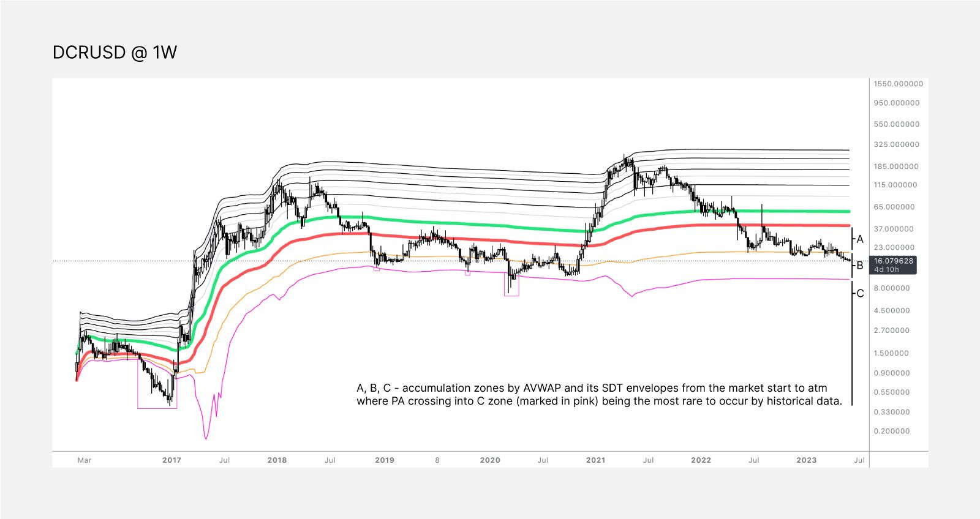Select the 550.000000 price axis label
The height and width of the screenshot is (519, 980).
(x=897, y=124)
